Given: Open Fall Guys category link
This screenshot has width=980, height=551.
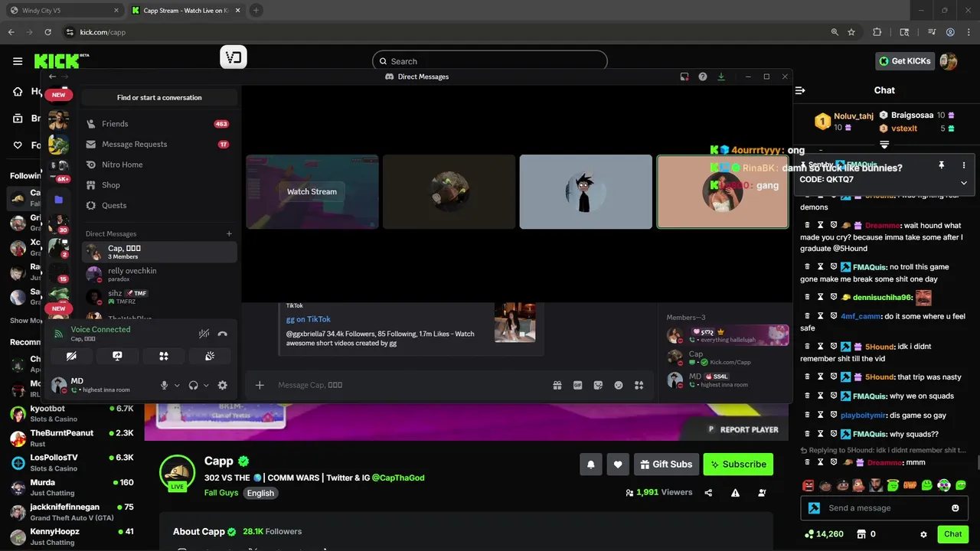Looking at the screenshot, I should coord(221,493).
